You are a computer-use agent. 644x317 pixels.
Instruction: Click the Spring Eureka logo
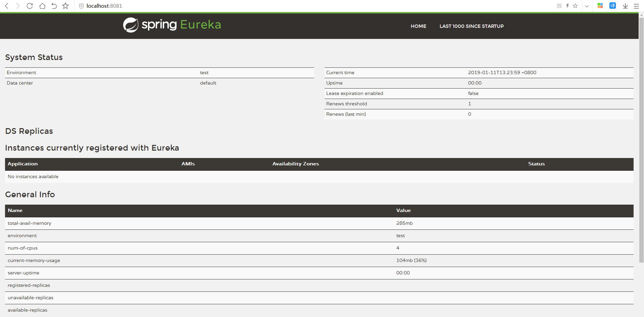[172, 25]
